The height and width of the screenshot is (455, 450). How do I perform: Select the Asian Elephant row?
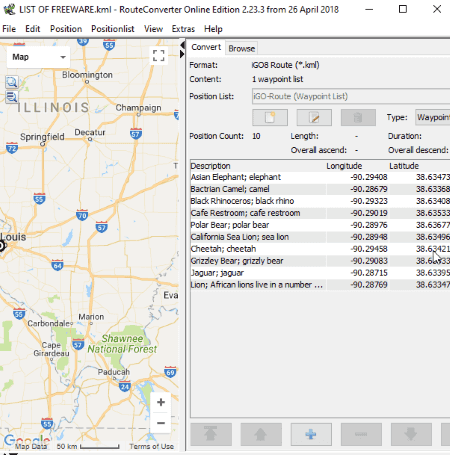(x=320, y=177)
